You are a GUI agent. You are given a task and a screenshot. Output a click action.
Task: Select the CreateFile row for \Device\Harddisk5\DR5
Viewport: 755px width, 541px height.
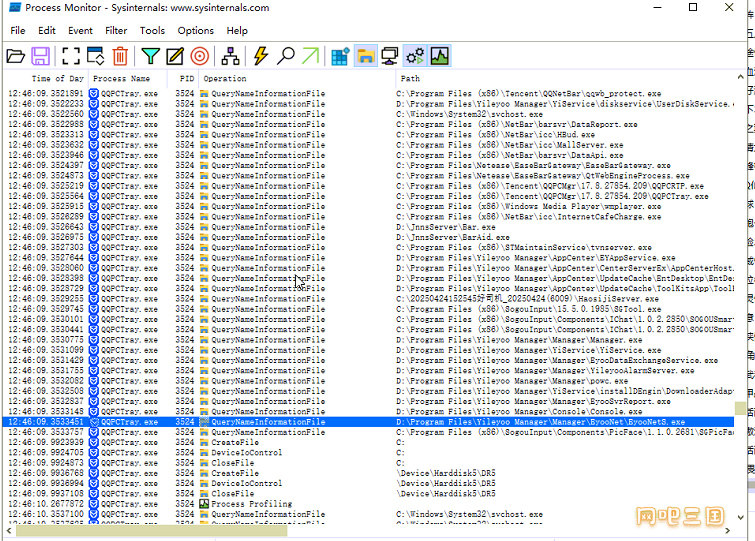[x=369, y=473]
